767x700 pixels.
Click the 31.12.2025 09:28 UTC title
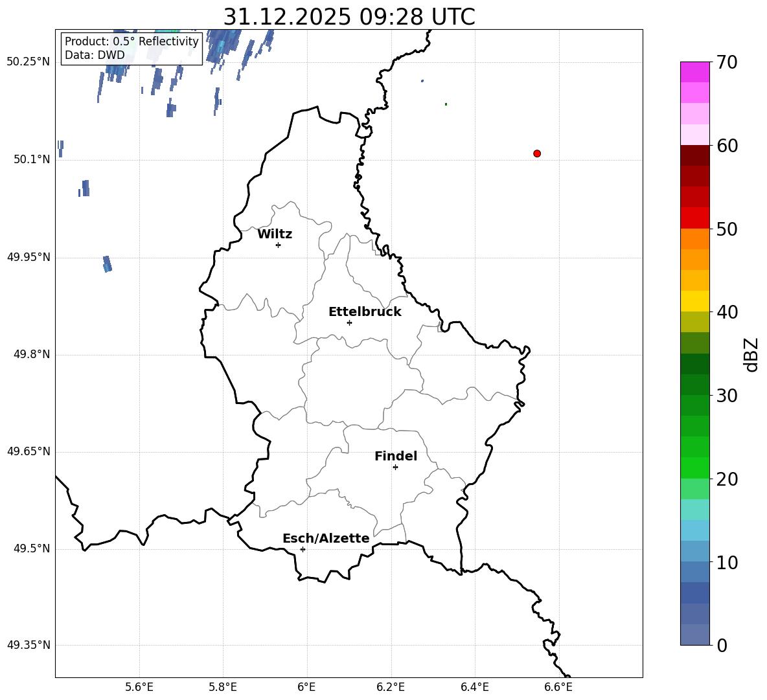pos(349,17)
